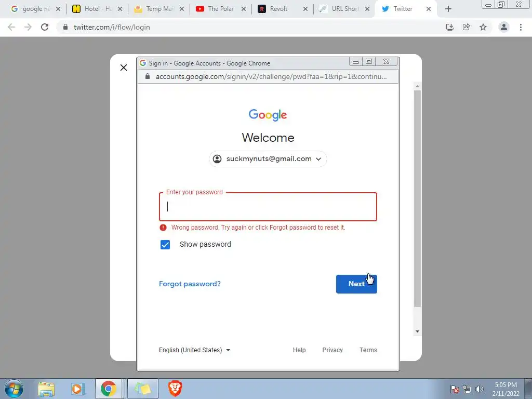Open the install app icon in address bar
Viewport: 532px width, 399px height.
pos(450,27)
